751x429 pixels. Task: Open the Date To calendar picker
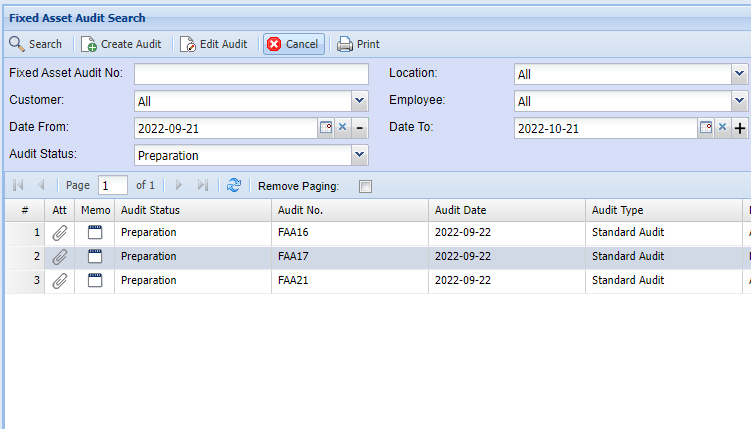705,128
